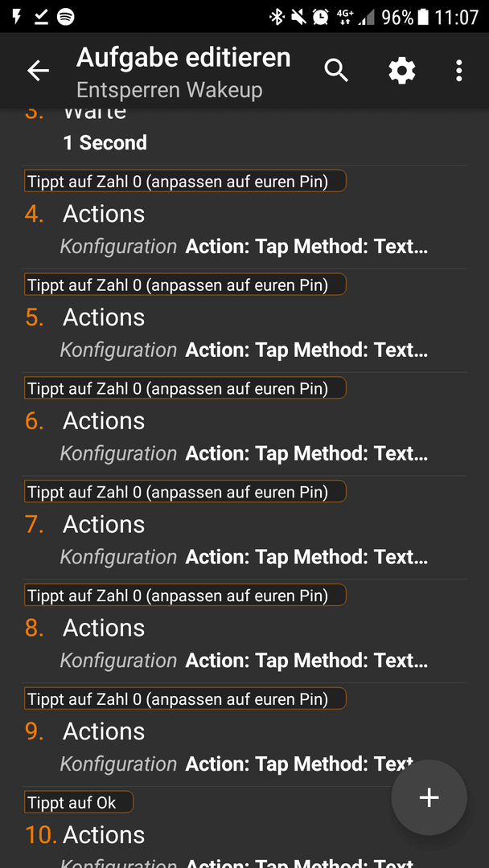Open action 5 Actions entry
489x868 pixels.
(244, 333)
